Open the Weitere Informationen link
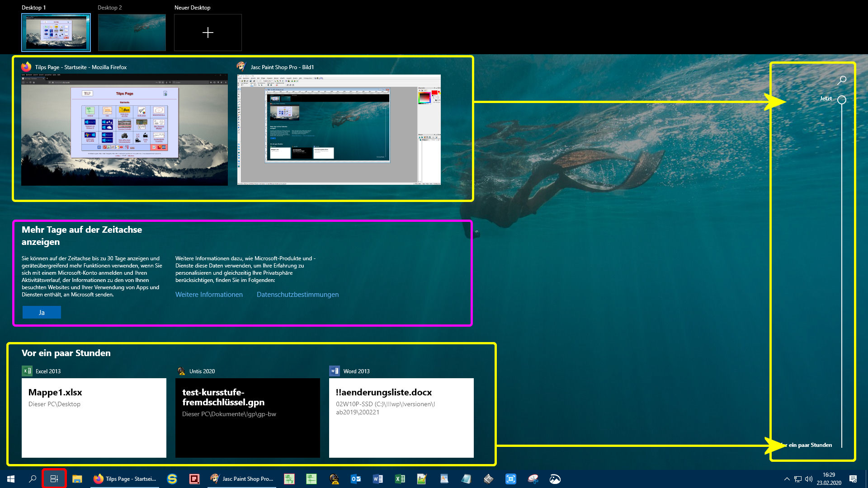Screen dimensions: 868x488 click(x=209, y=295)
